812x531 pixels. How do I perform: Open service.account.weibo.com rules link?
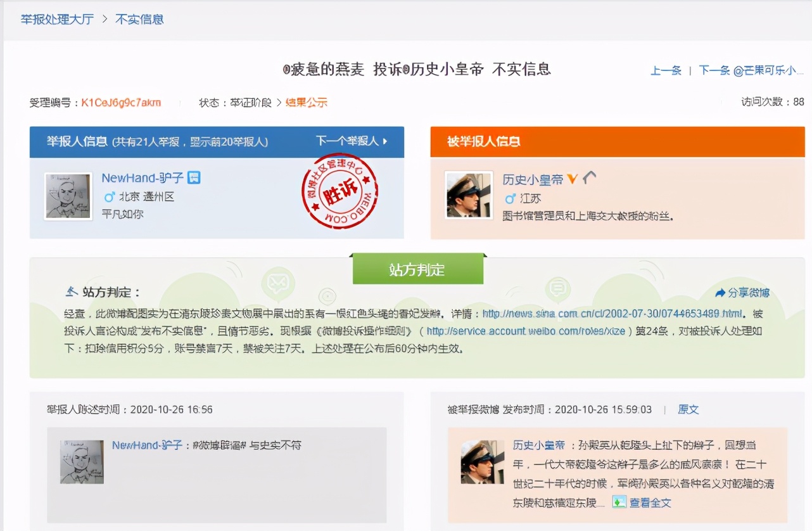[526, 331]
